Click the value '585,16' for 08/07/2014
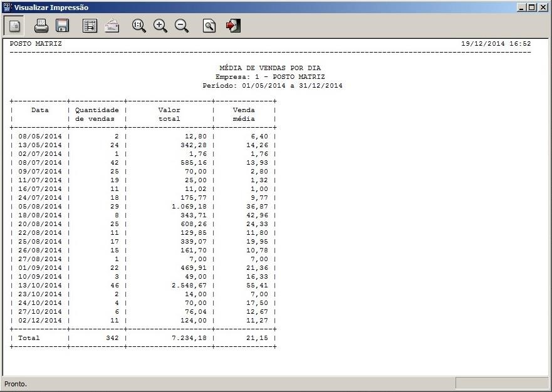This screenshot has height=392, width=552. (193, 163)
